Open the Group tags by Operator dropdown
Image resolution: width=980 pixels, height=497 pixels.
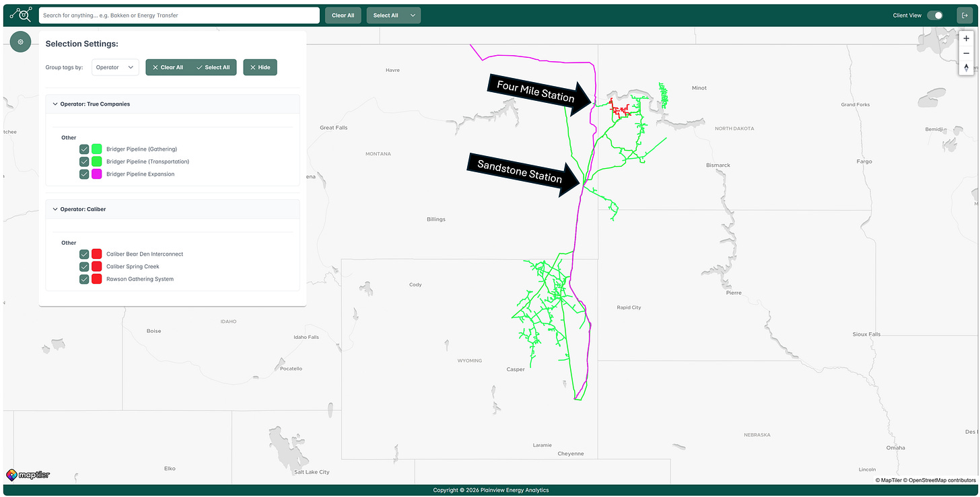tap(115, 67)
